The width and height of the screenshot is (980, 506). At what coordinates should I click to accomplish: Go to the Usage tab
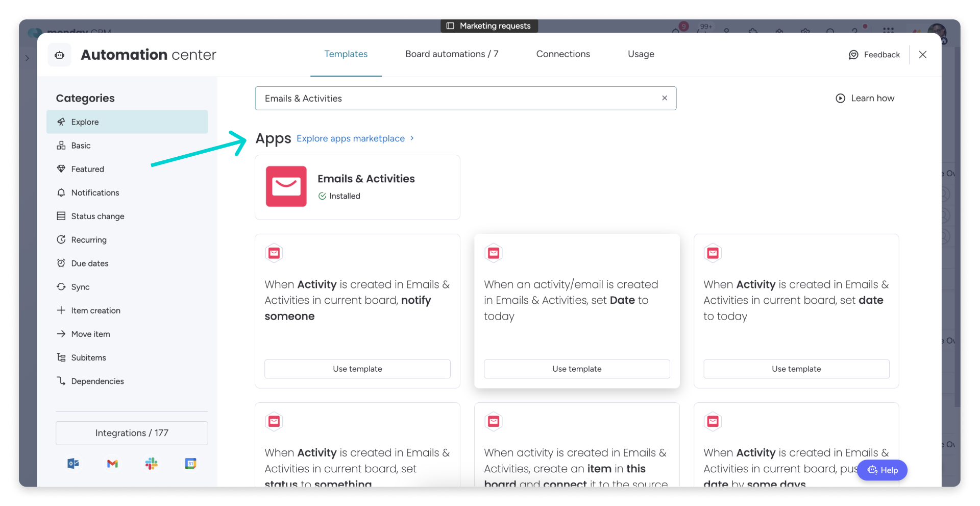coord(641,54)
